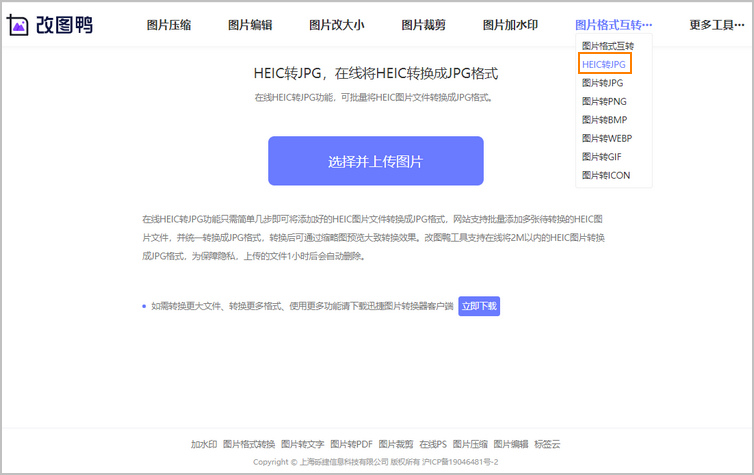Click the 选择并上传图片 upload button

(x=375, y=161)
